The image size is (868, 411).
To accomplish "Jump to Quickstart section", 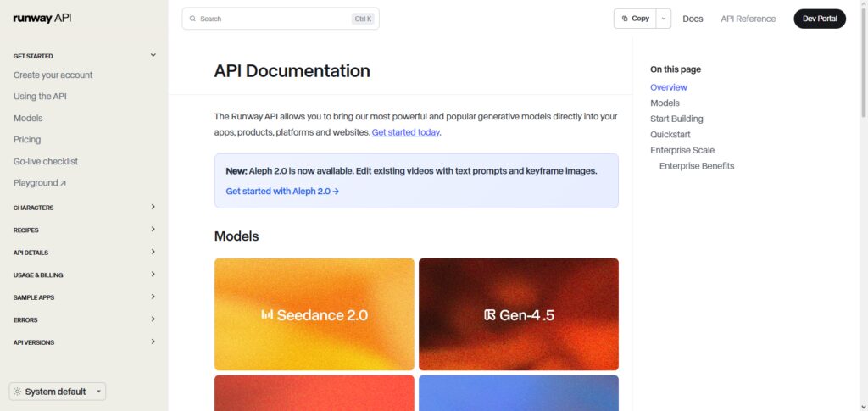I will coord(670,135).
